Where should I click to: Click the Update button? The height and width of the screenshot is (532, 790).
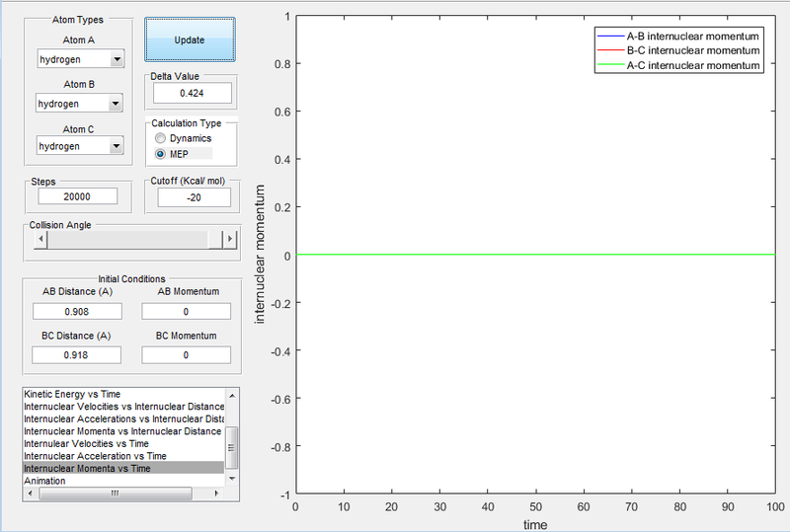pos(190,39)
